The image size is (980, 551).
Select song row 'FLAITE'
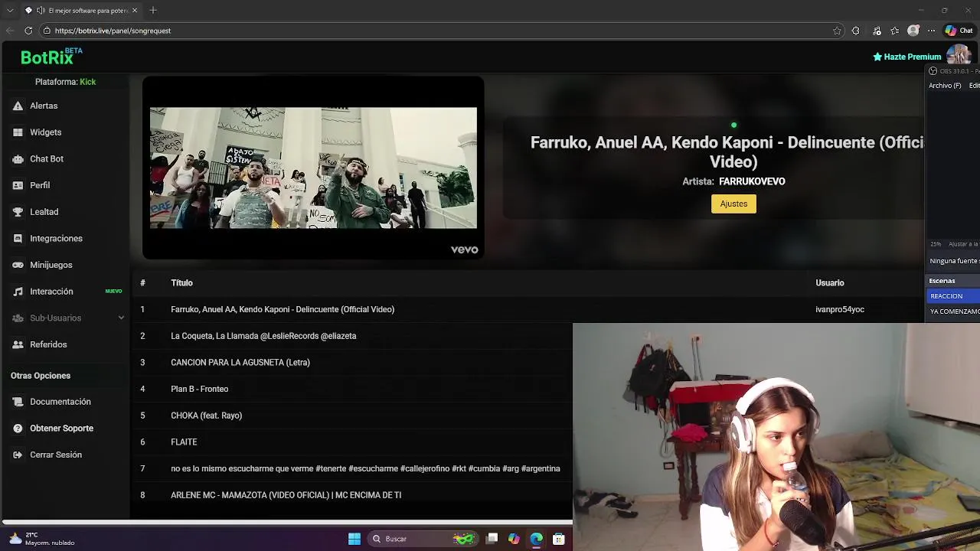pyautogui.click(x=184, y=442)
